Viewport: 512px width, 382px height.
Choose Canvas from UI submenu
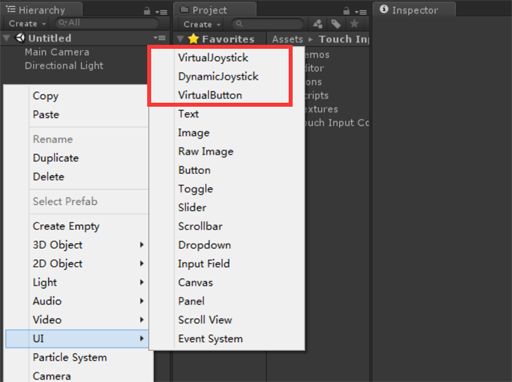tap(195, 282)
